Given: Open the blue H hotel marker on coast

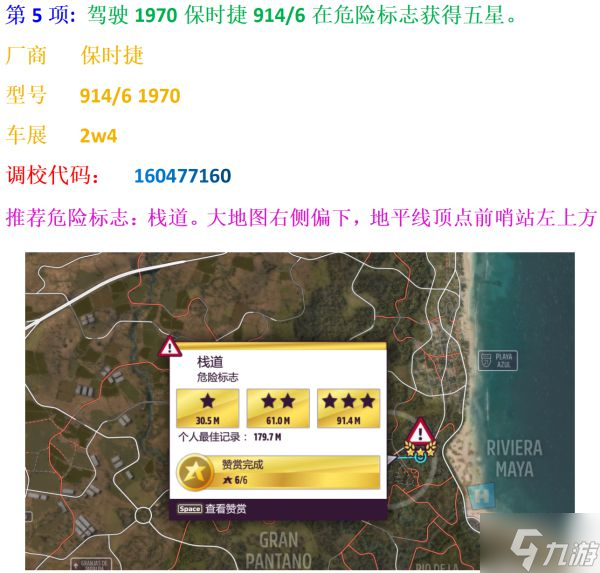Looking at the screenshot, I should click(x=481, y=496).
